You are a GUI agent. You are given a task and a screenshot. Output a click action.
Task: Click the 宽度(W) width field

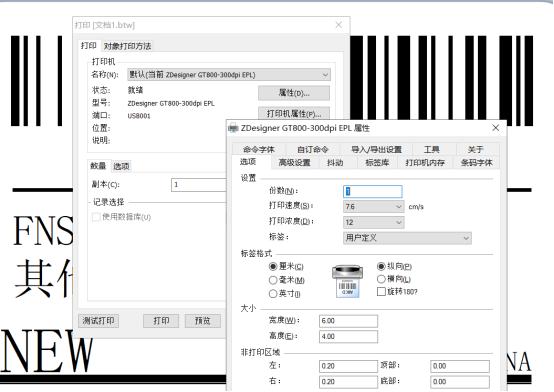pos(348,321)
